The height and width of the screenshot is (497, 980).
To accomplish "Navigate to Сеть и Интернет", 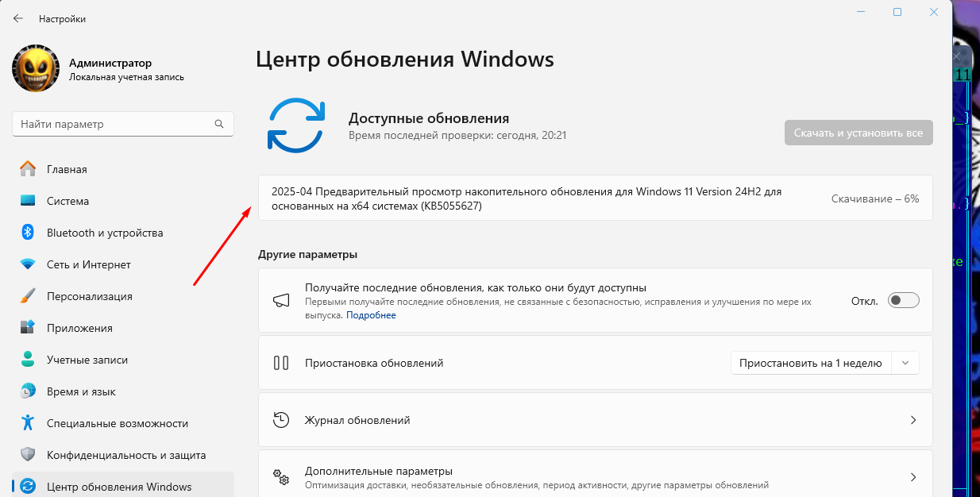I will point(123,264).
